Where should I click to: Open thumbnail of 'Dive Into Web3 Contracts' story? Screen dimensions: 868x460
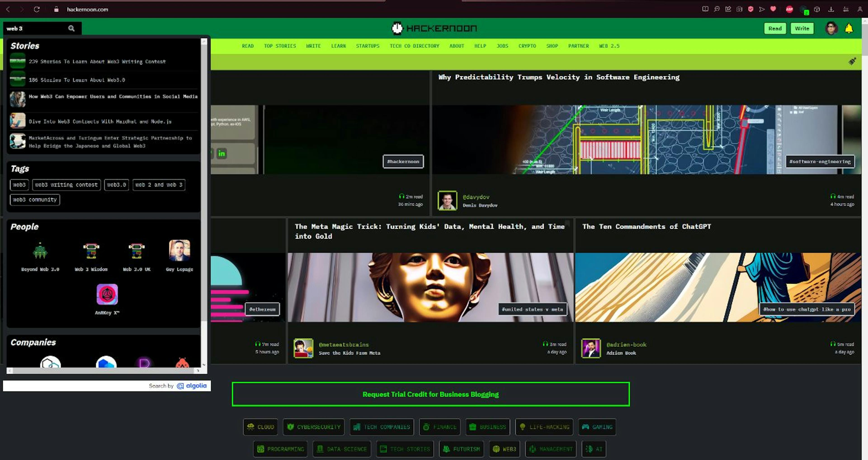tap(18, 121)
